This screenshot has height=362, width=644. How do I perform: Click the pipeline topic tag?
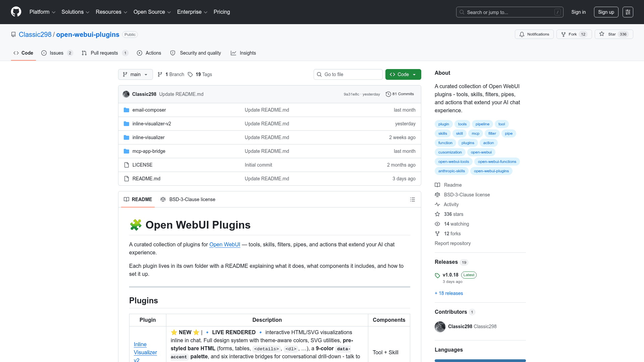[x=482, y=124]
